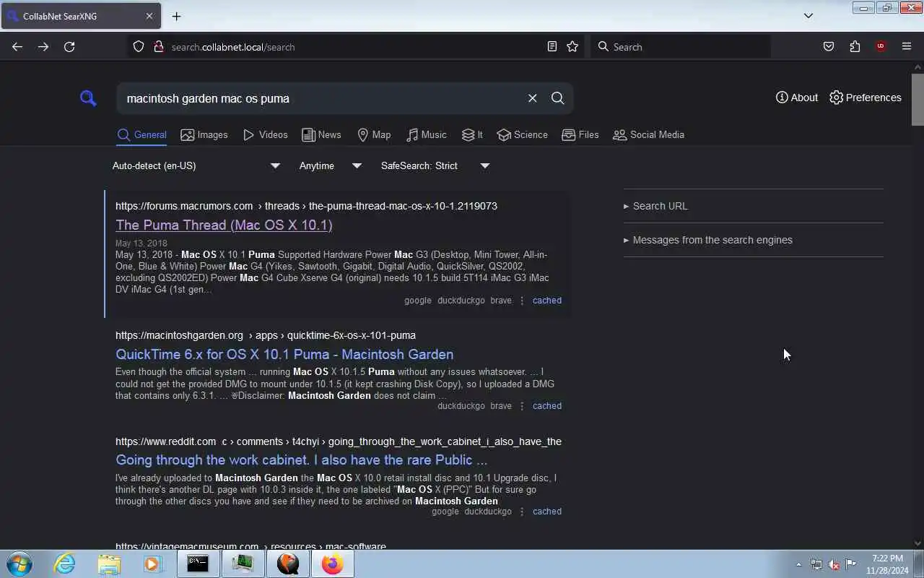This screenshot has height=578, width=924.
Task: Open the About page
Action: click(x=797, y=98)
